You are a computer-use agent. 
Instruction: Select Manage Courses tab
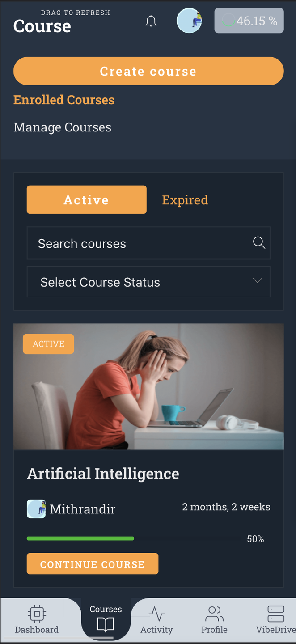point(63,127)
